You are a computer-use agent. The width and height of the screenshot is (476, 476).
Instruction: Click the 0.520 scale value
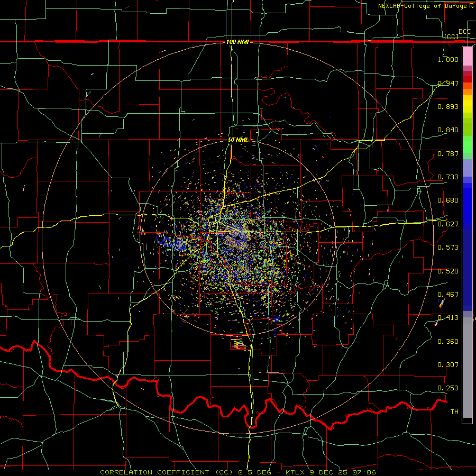coord(448,271)
